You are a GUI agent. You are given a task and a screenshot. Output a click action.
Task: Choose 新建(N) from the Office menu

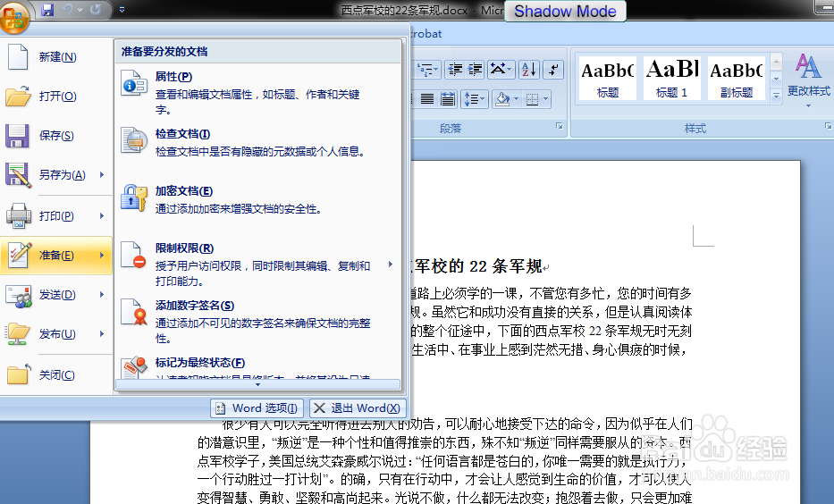pyautogui.click(x=56, y=57)
